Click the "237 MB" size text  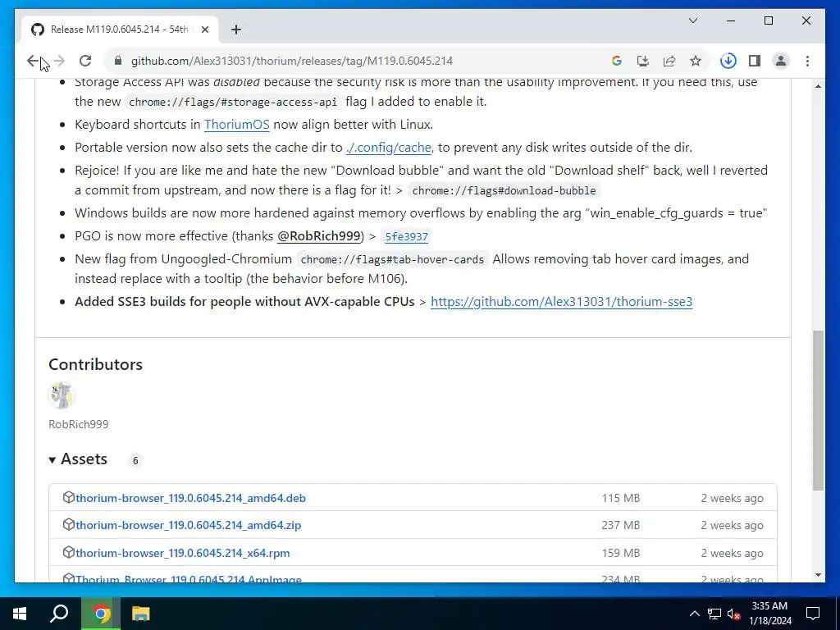click(x=620, y=525)
